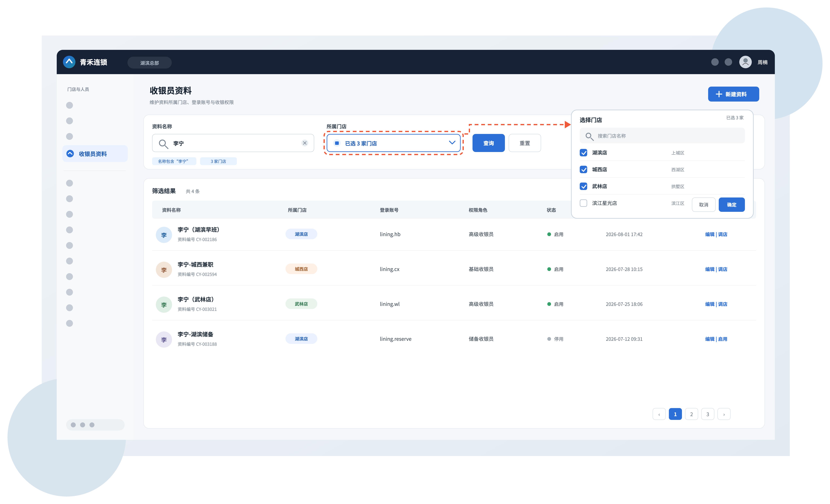Click avatar of 李宁-城西兼职
The image size is (830, 504).
tap(164, 270)
